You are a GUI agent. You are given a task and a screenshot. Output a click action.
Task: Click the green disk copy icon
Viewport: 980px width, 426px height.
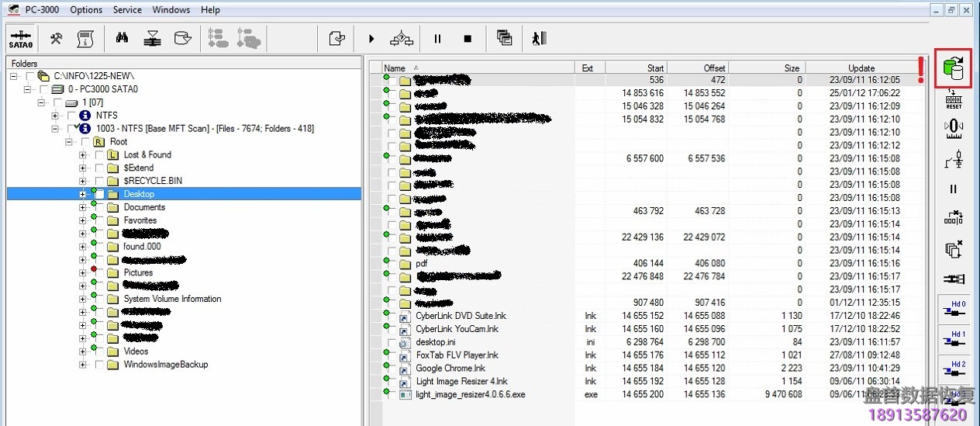pyautogui.click(x=954, y=69)
